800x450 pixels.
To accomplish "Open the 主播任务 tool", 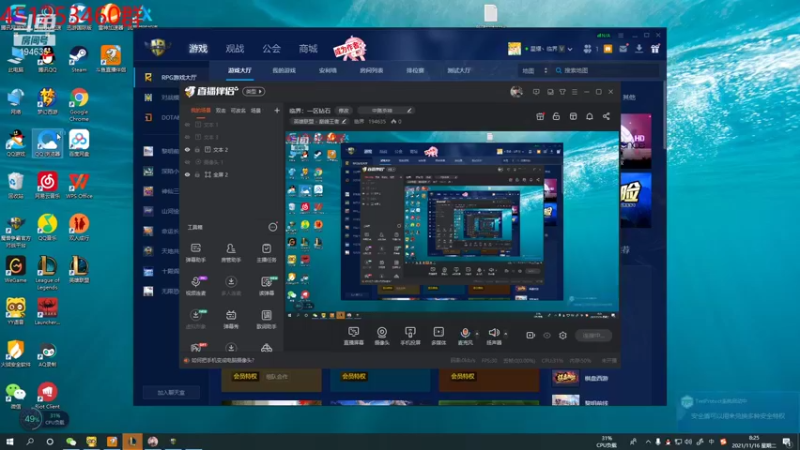I will [x=266, y=253].
